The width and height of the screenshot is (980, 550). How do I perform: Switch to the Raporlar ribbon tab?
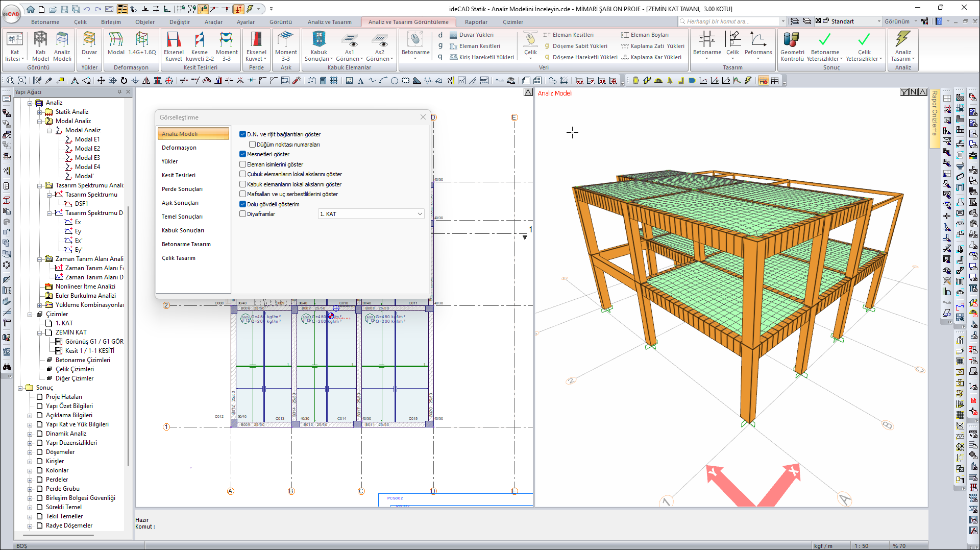476,22
